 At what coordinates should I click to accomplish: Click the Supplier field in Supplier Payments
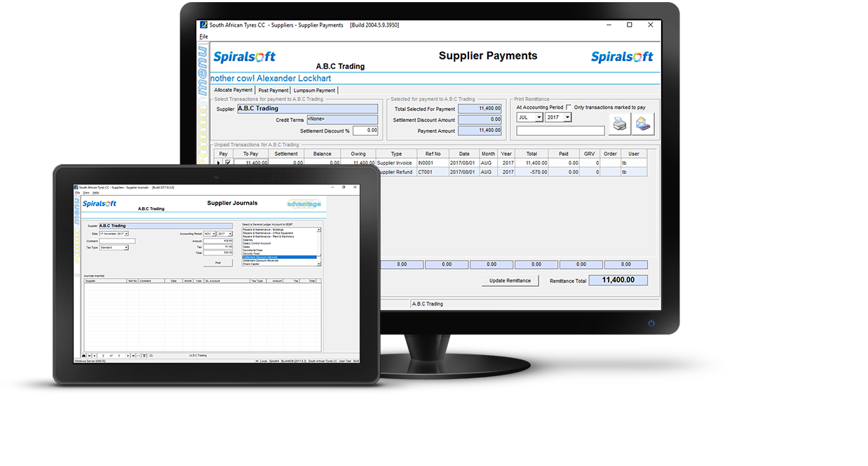point(307,109)
